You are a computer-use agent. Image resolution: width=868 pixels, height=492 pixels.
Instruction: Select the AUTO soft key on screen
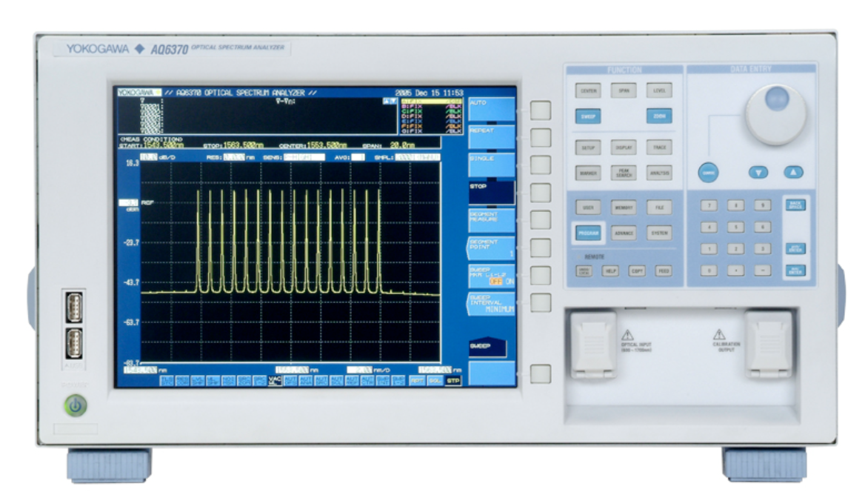click(x=492, y=109)
